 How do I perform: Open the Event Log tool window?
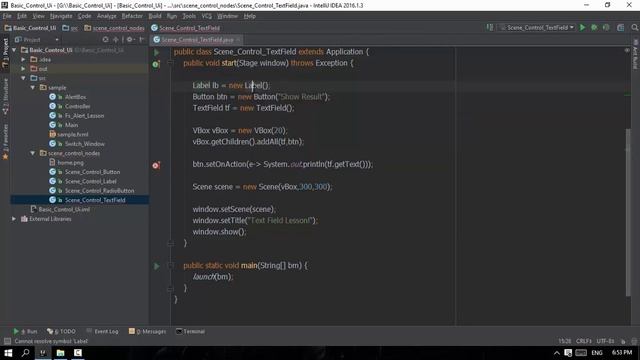pos(102,331)
